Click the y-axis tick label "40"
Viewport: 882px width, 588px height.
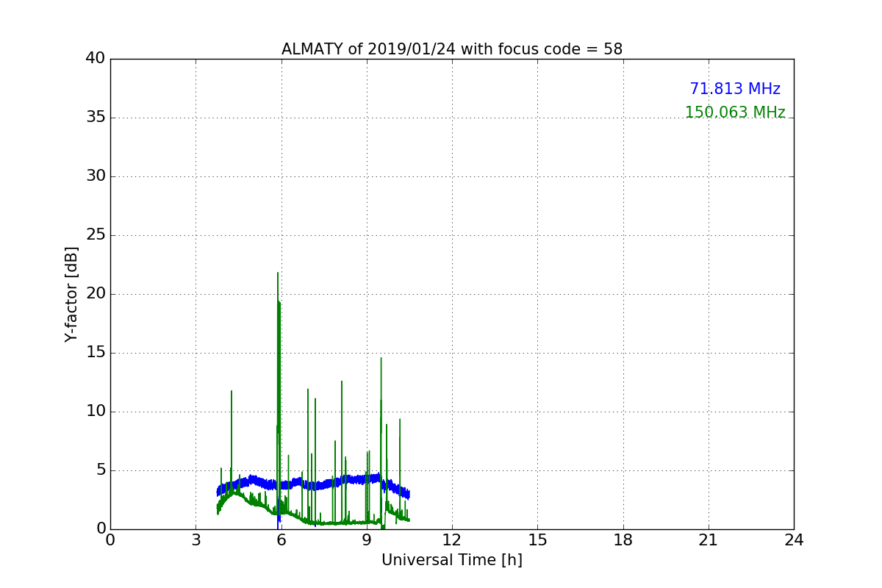point(96,59)
